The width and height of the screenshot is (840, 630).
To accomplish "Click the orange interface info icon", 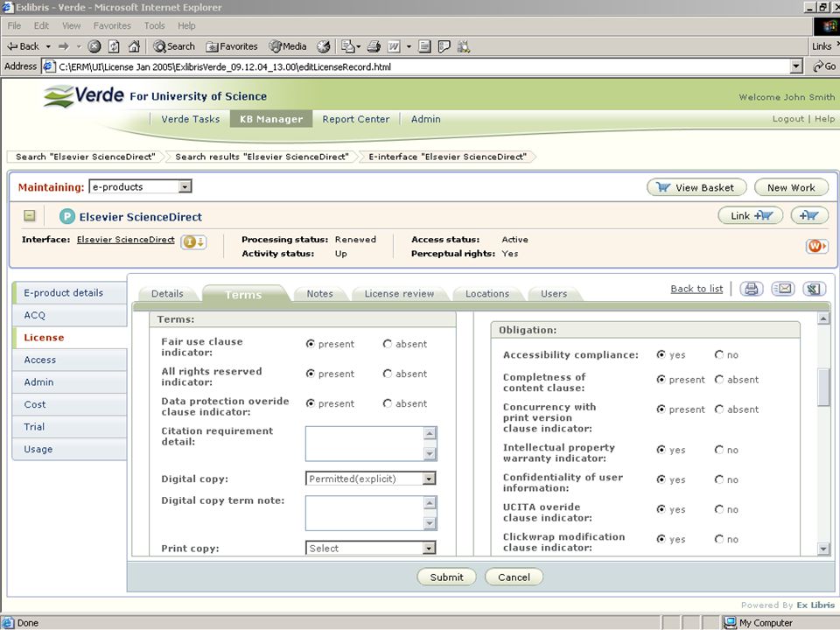I will [x=193, y=242].
